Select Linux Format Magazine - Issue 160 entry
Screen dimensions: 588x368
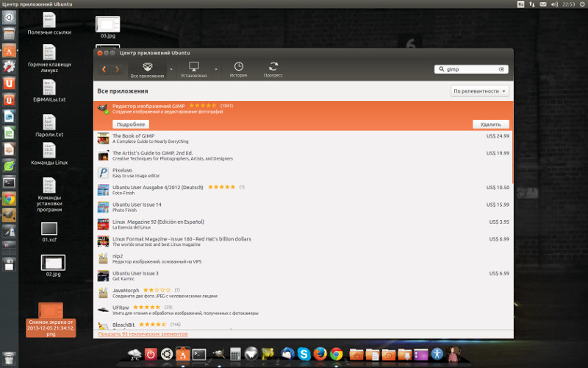[x=303, y=241]
